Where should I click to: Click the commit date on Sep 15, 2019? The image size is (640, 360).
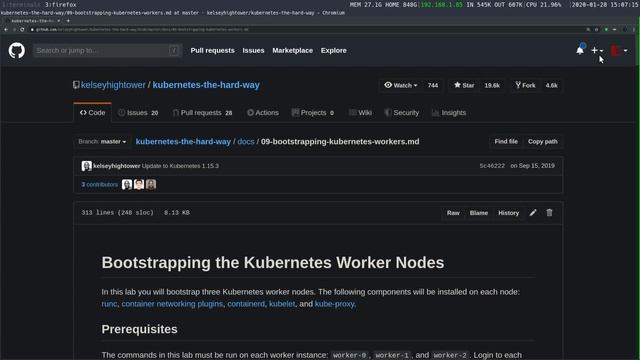[533, 166]
